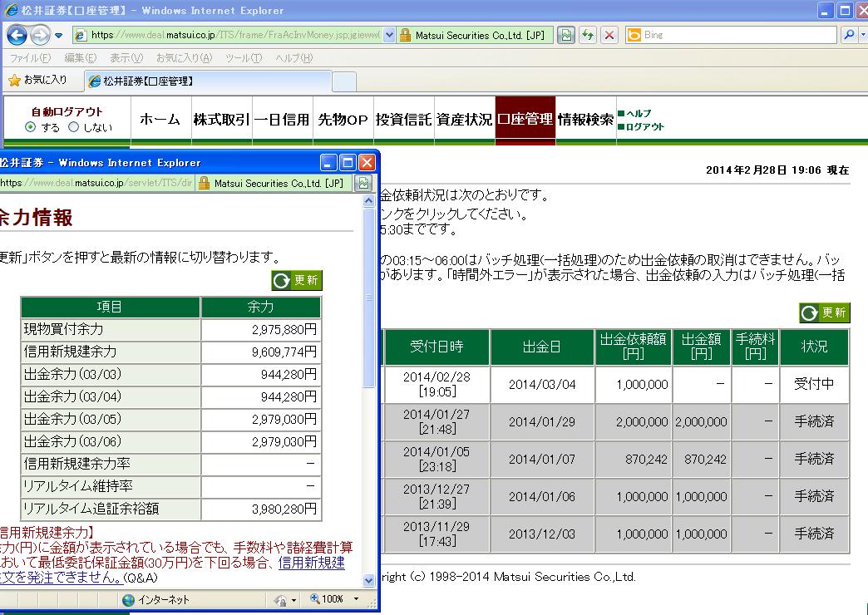Click the Bing search magnifier icon
868x615 pixels.
pos(848,35)
